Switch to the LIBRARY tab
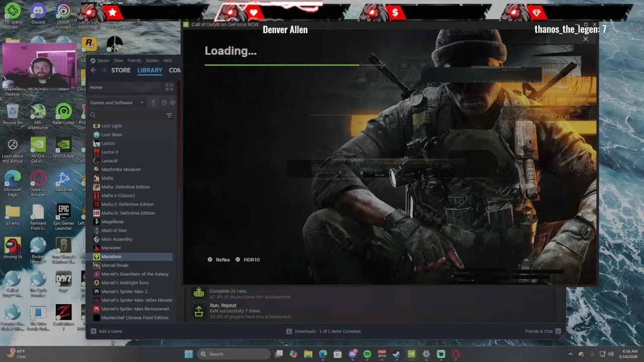The width and height of the screenshot is (644, 362). [150, 70]
